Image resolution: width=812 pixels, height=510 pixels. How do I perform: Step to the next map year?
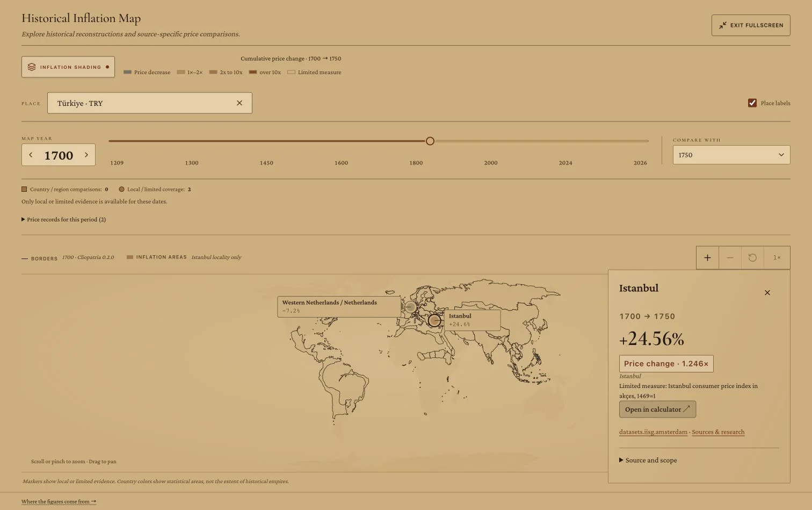point(86,155)
